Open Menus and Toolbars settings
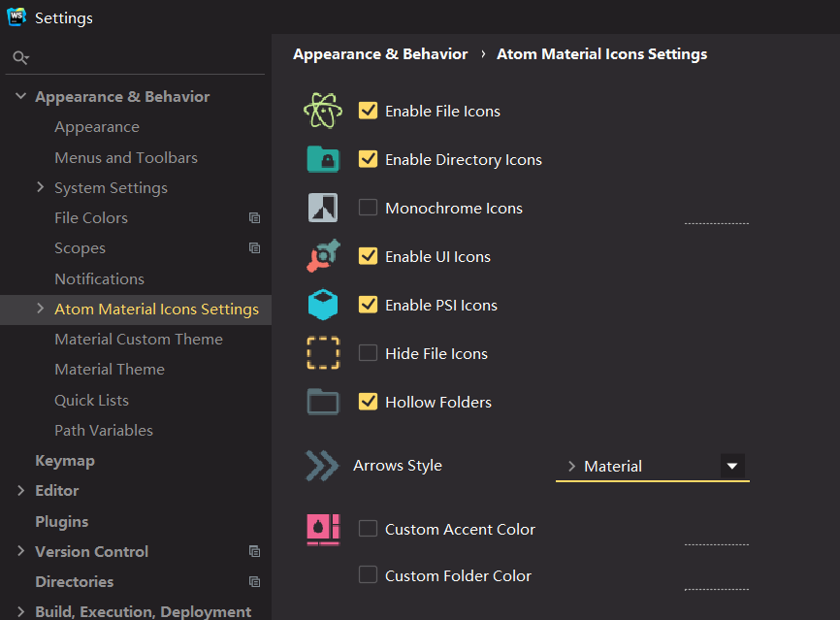The height and width of the screenshot is (620, 840). 126,157
